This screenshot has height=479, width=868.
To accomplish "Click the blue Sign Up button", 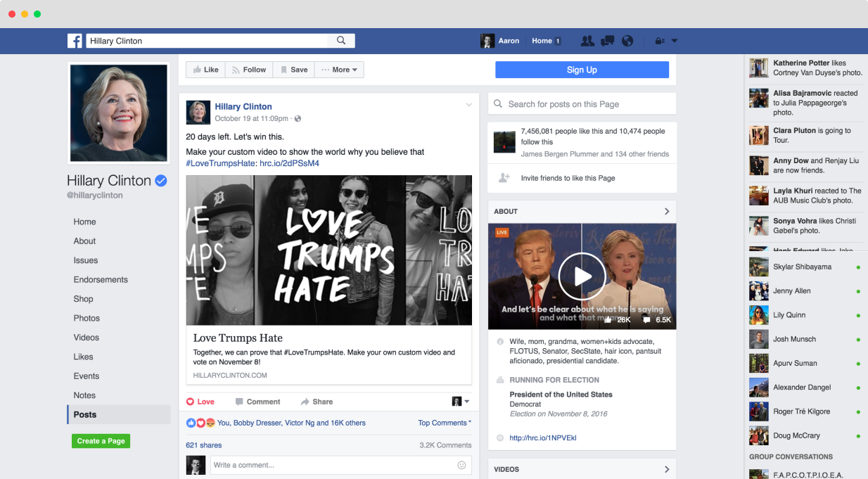I will (582, 70).
